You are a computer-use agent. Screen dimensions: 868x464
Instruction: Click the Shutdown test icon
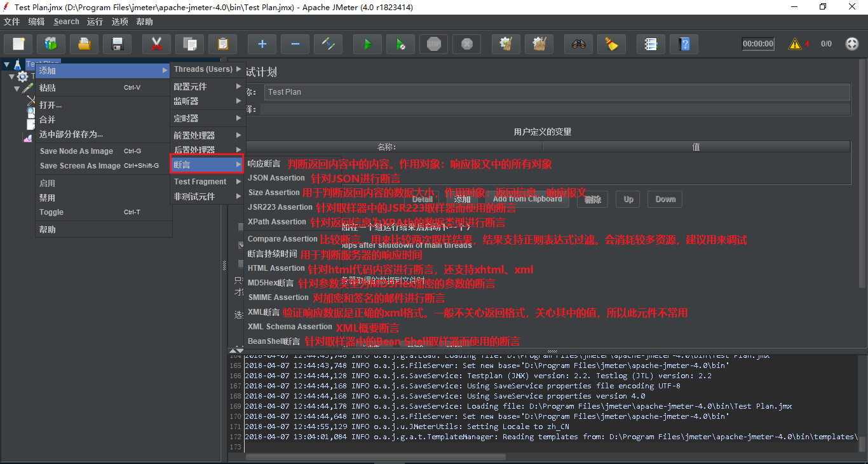pyautogui.click(x=466, y=44)
